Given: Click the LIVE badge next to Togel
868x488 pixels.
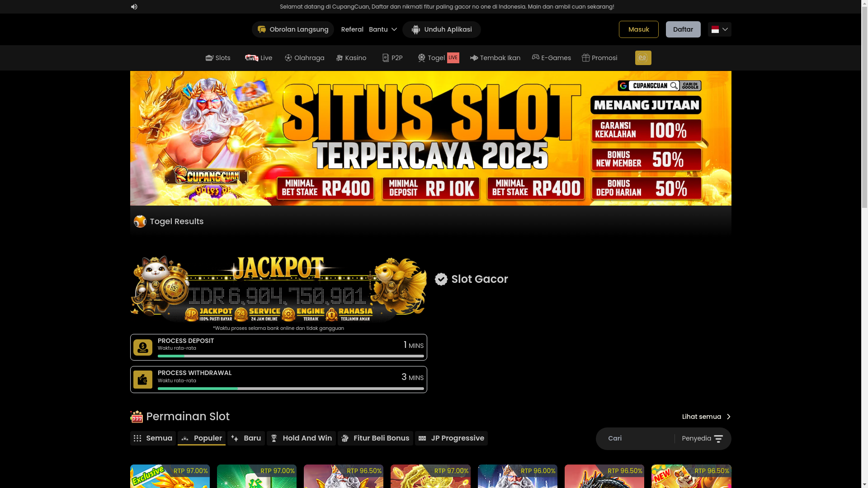Looking at the screenshot, I should 453,58.
